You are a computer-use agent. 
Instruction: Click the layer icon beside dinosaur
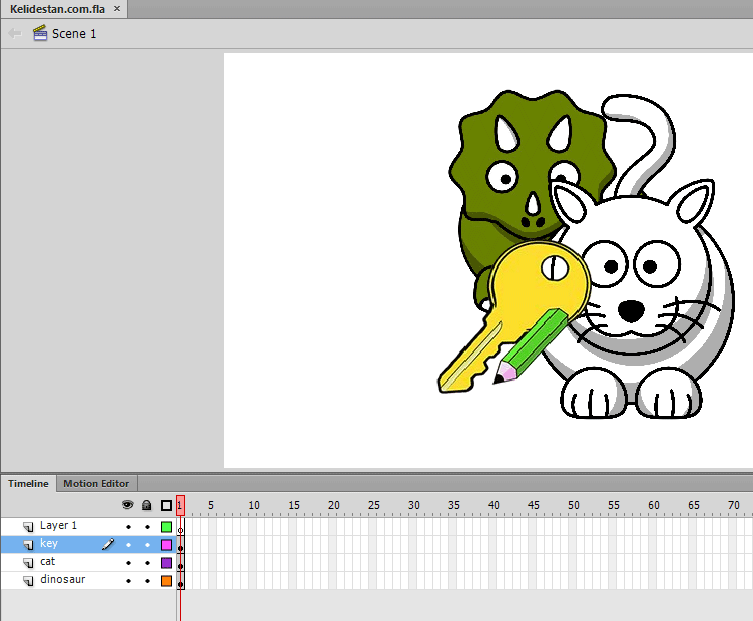28,580
